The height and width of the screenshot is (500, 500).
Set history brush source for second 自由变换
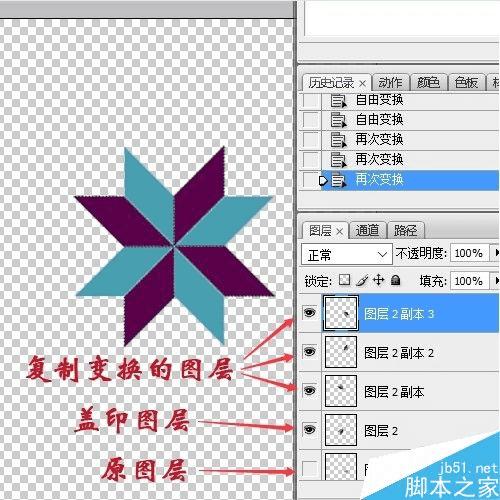[310, 120]
